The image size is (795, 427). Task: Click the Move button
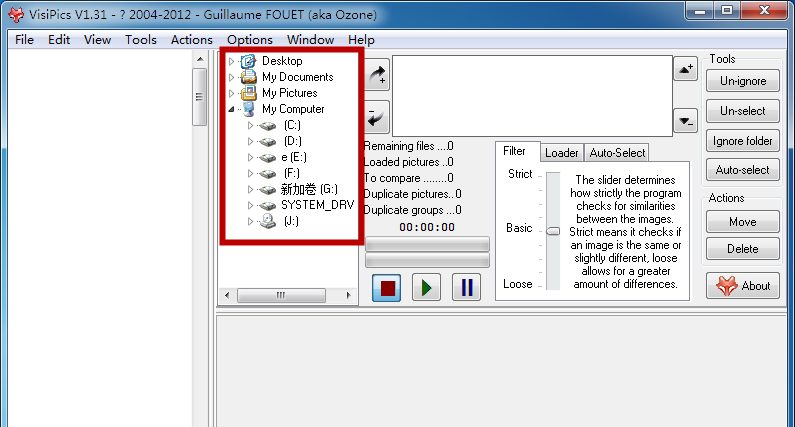(743, 222)
